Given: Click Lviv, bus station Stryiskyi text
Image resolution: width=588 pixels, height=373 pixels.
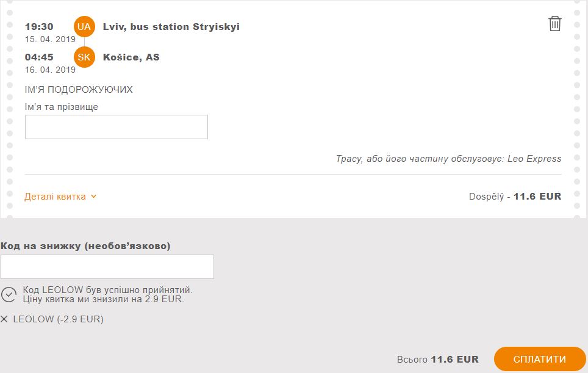Looking at the screenshot, I should coord(171,27).
